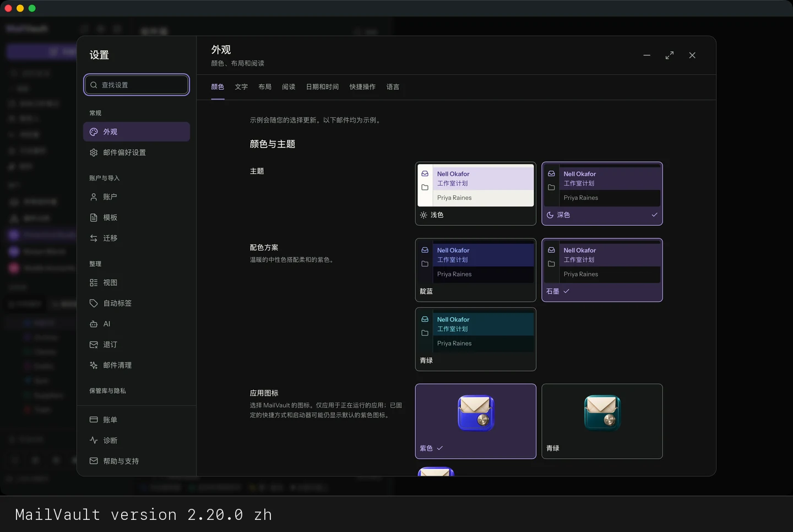The height and width of the screenshot is (532, 793).
Task: Select the 浅色 light theme card
Action: (476, 194)
